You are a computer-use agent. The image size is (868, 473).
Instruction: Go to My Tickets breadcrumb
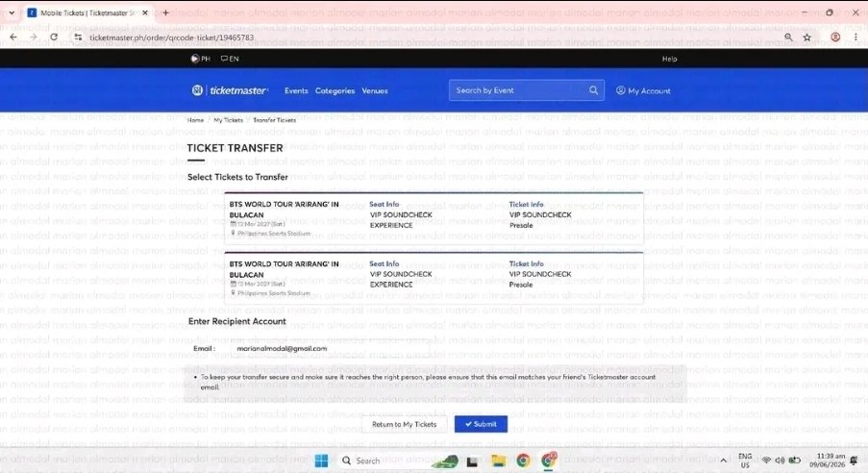228,119
